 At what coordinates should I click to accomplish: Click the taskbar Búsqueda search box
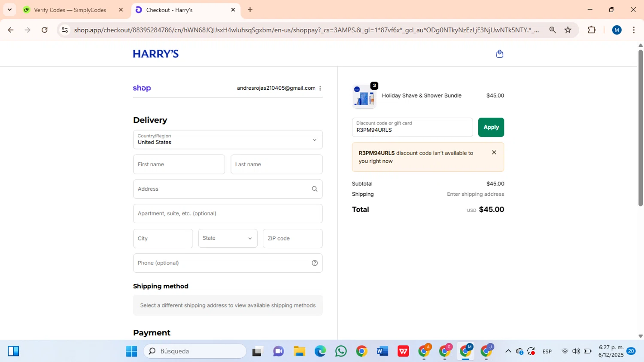[x=195, y=351]
